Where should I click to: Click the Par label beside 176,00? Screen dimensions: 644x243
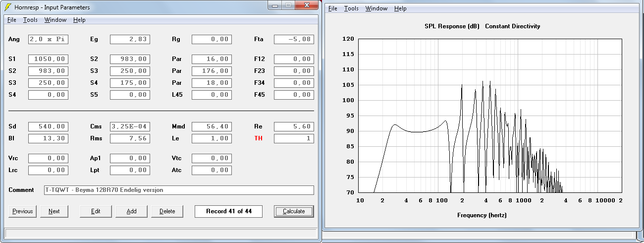point(177,71)
